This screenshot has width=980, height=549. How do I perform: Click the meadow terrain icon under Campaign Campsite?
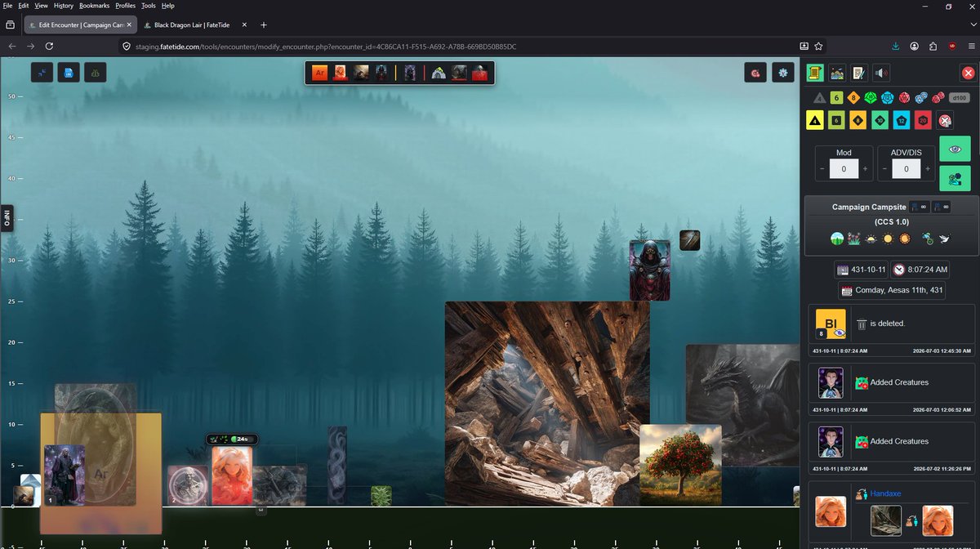(836, 239)
